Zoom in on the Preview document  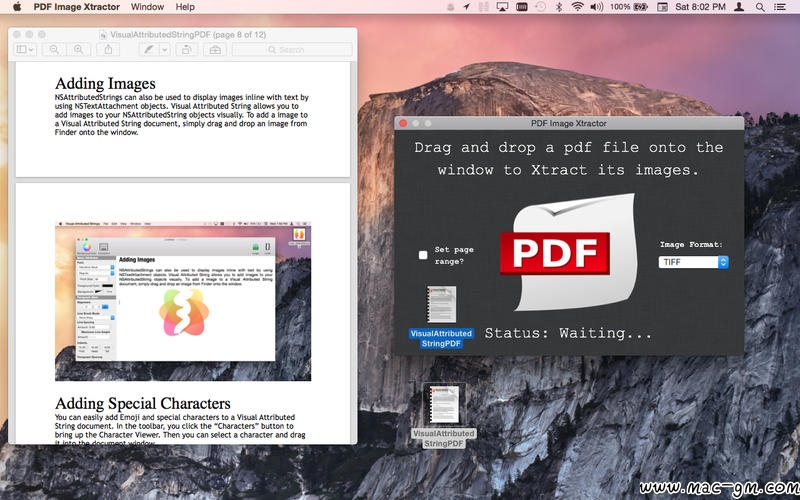[x=78, y=49]
